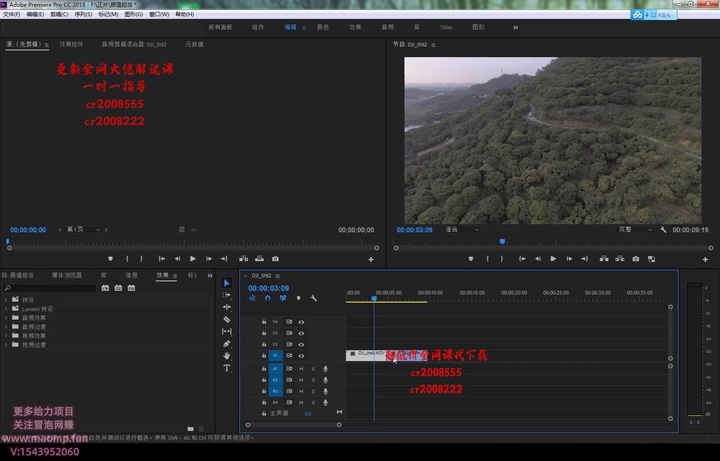Switch to the Titles workspace tab
Image resolution: width=720 pixels, height=461 pixels.
tap(446, 28)
